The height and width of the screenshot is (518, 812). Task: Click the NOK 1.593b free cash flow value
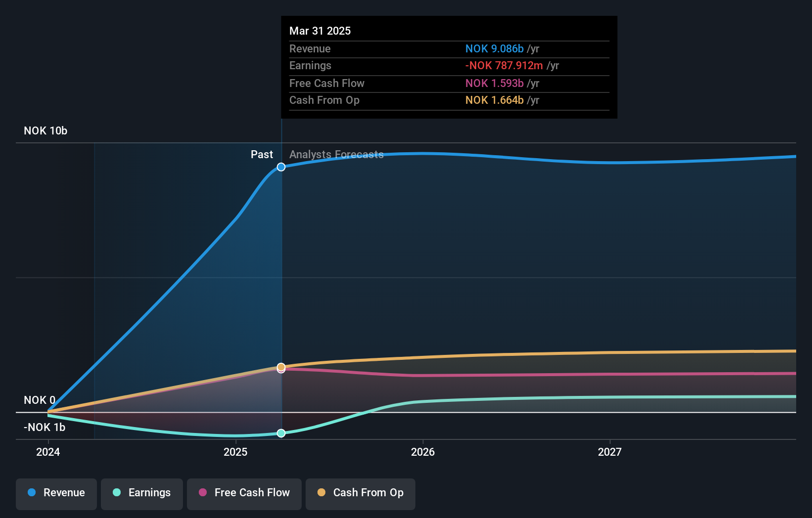click(x=495, y=83)
